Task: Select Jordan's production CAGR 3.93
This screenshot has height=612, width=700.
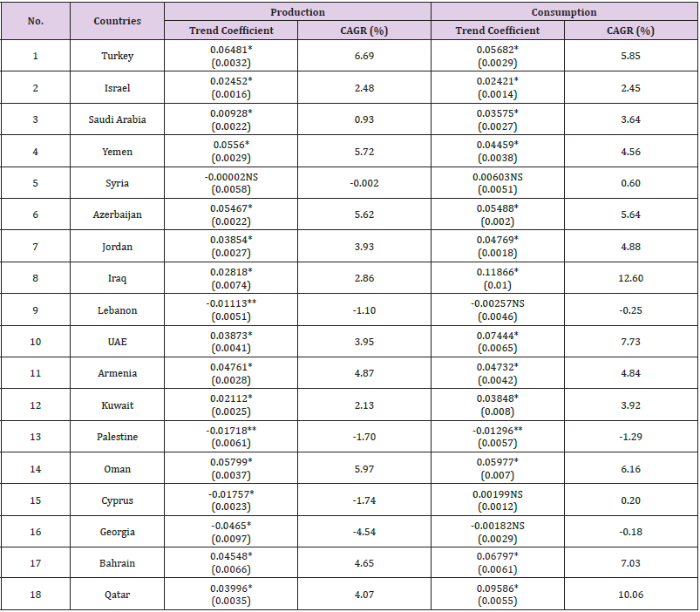Action: 364,247
